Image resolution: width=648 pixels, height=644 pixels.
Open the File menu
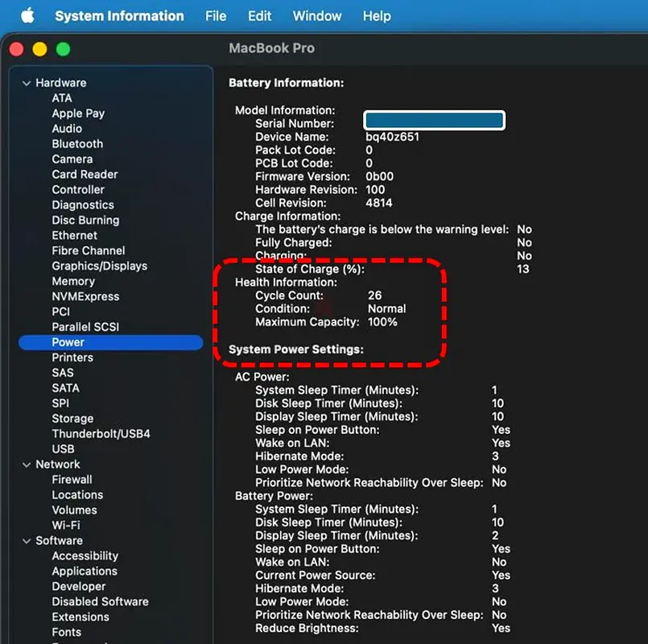coord(216,16)
